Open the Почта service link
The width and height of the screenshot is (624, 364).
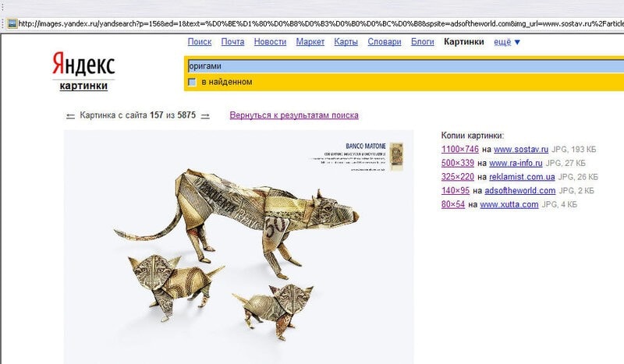[x=232, y=42]
